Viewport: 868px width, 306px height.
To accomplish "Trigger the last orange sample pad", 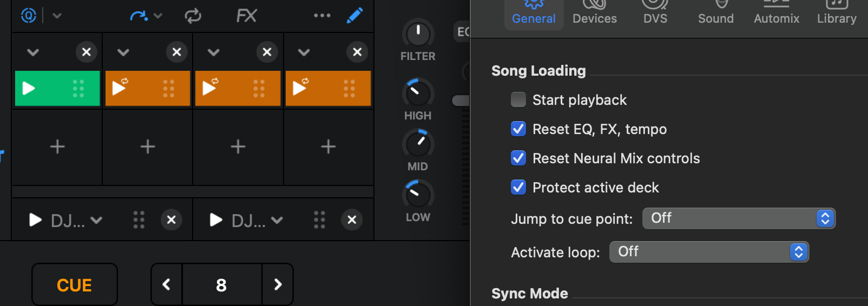I will click(328, 88).
